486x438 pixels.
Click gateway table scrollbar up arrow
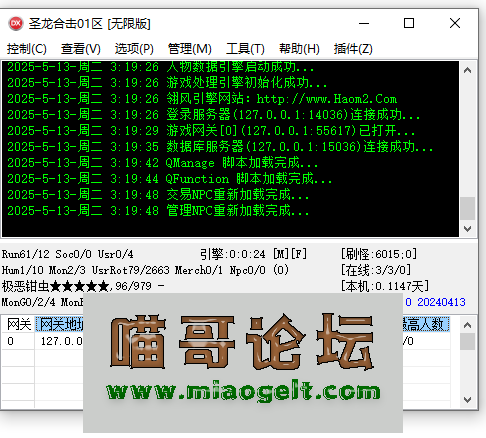467,325
